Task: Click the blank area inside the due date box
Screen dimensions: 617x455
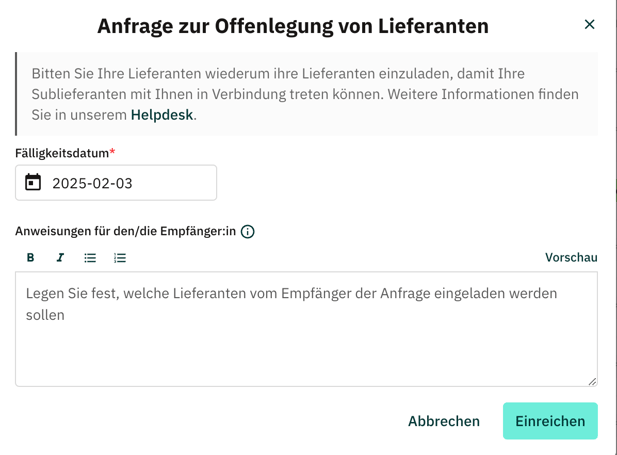Action: pos(173,183)
